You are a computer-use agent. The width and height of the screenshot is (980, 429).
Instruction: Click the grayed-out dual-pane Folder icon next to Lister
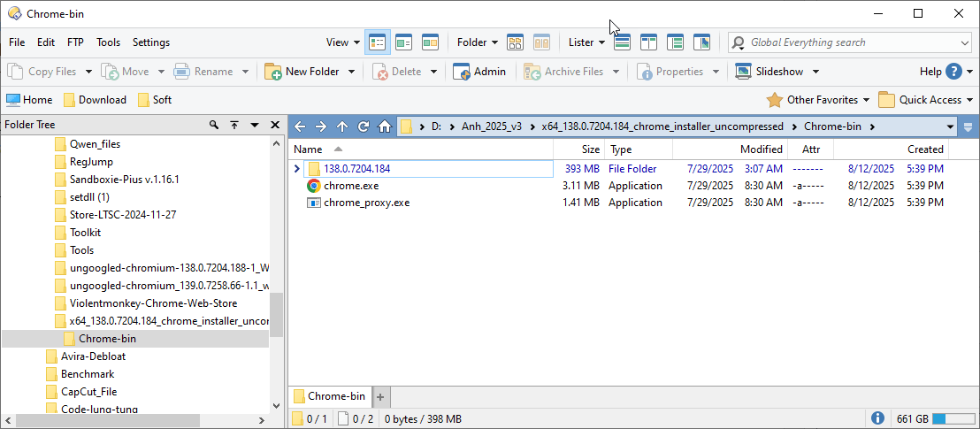pos(541,42)
